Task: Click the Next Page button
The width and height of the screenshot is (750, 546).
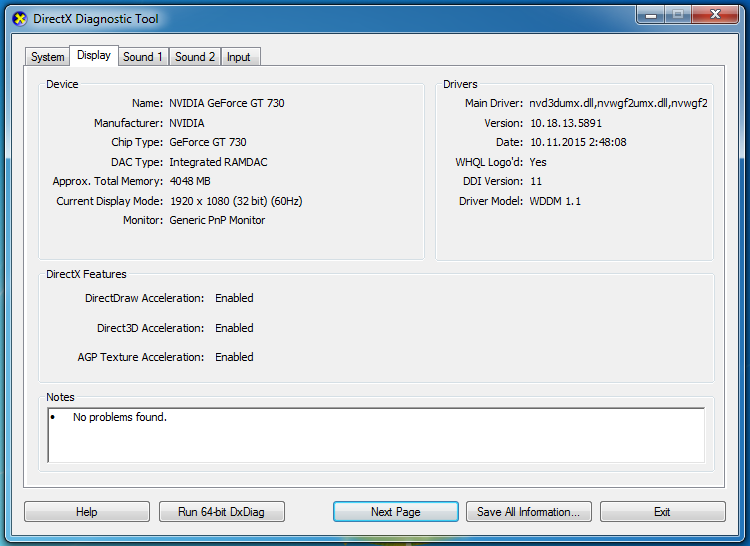Action: (x=396, y=512)
